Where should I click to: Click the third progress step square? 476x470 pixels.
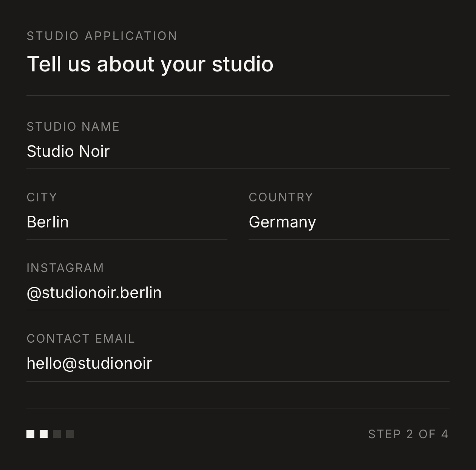pyautogui.click(x=57, y=434)
